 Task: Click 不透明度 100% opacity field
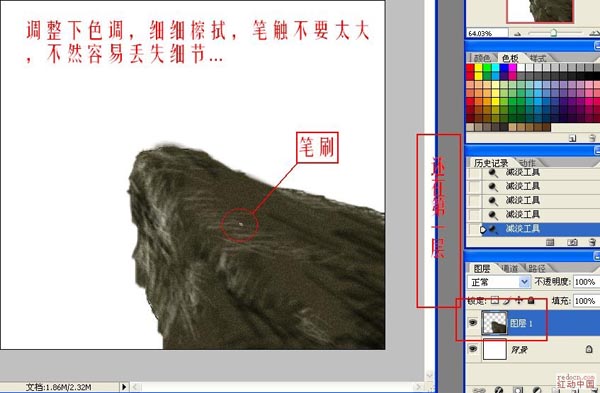click(586, 282)
